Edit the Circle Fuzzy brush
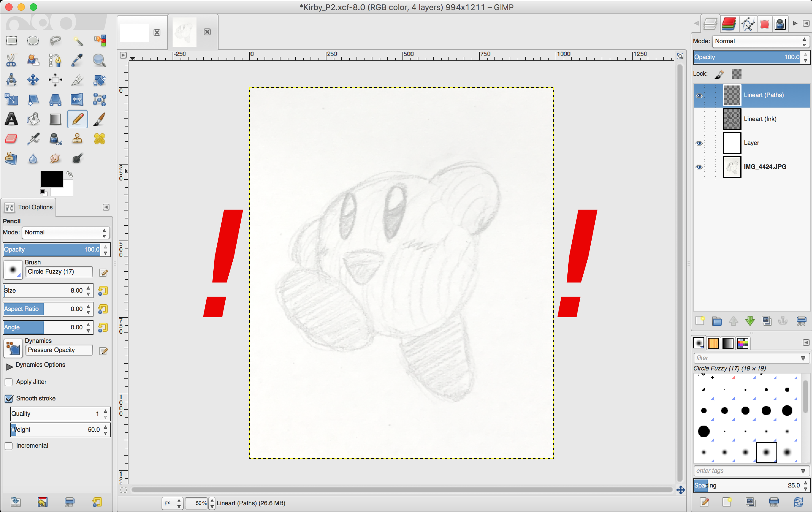Image resolution: width=812 pixels, height=512 pixels. pyautogui.click(x=103, y=273)
